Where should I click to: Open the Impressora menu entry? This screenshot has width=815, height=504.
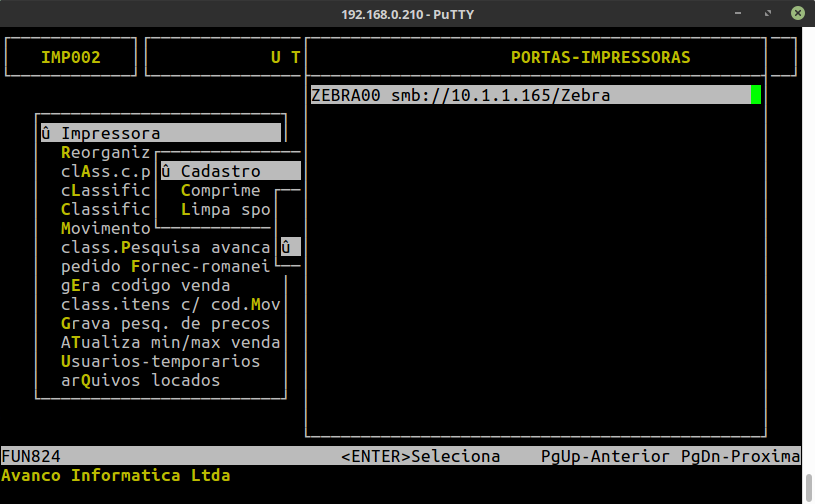click(x=110, y=134)
